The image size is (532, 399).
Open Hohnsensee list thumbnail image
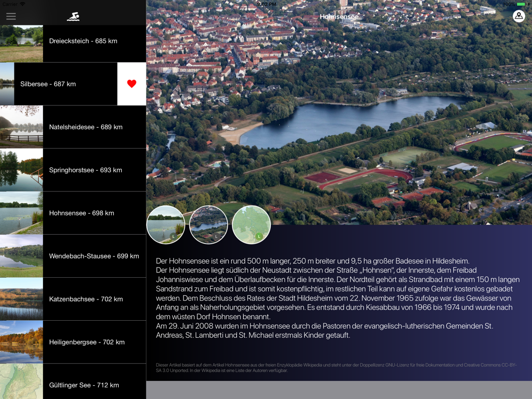point(21,213)
